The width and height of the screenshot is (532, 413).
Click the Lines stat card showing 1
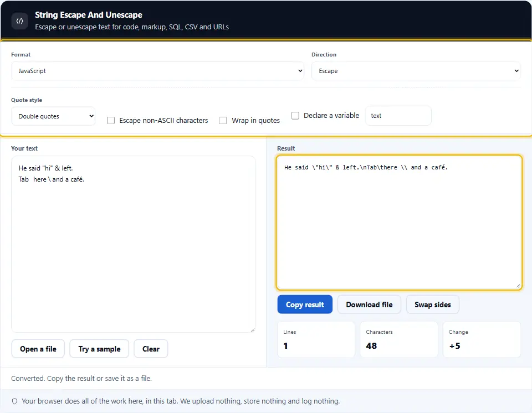pos(316,339)
